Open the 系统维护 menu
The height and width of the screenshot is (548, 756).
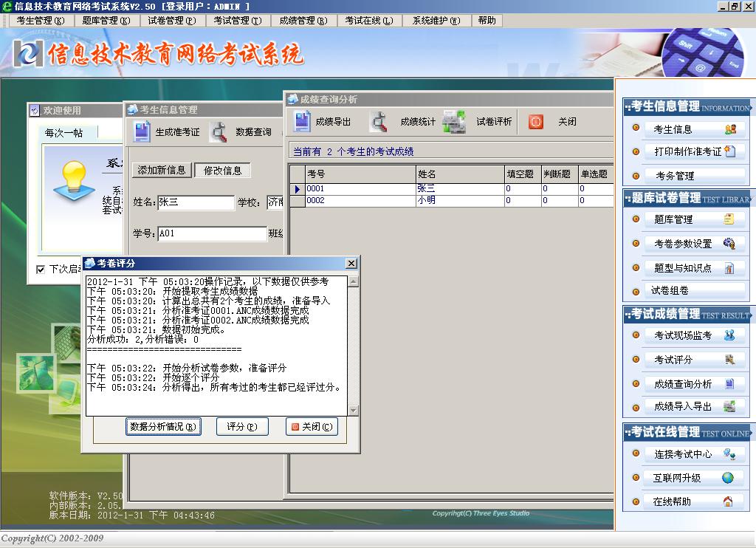436,21
